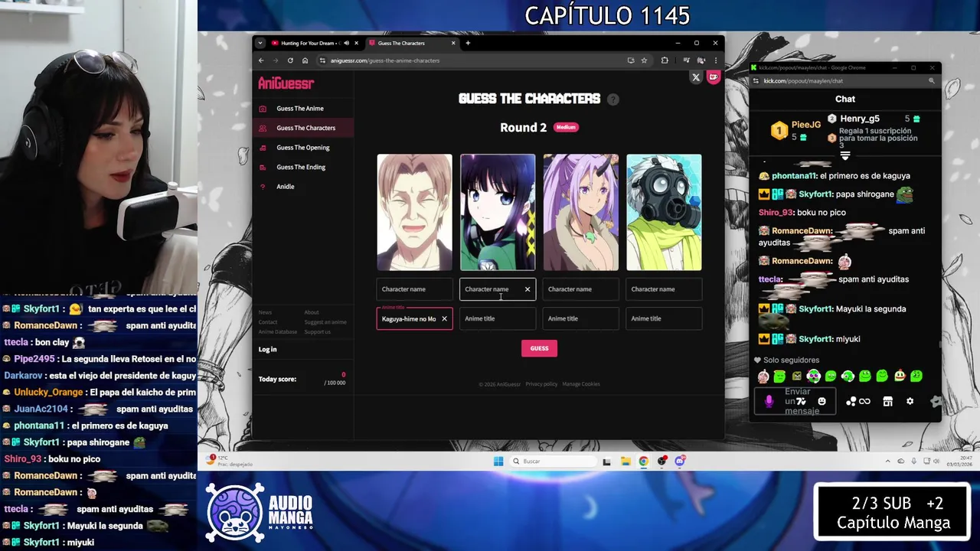Open a new browser tab
The image size is (980, 551).
[x=468, y=43]
